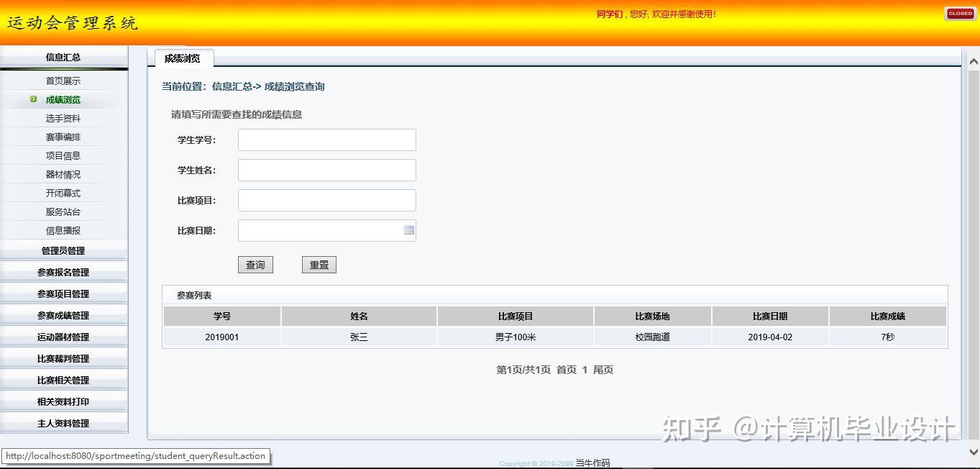This screenshot has height=469, width=980.
Task: Switch to the 成绩浏览 tab
Action: (x=182, y=60)
